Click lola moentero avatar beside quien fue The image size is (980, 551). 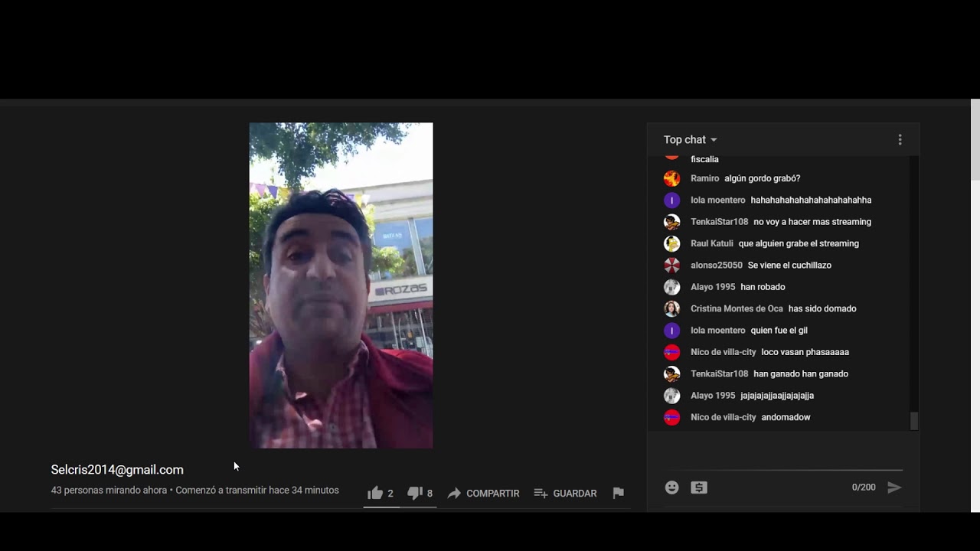671,331
